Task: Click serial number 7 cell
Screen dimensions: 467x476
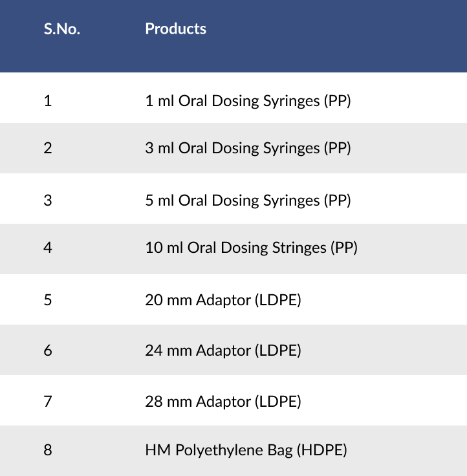Action: click(48, 402)
